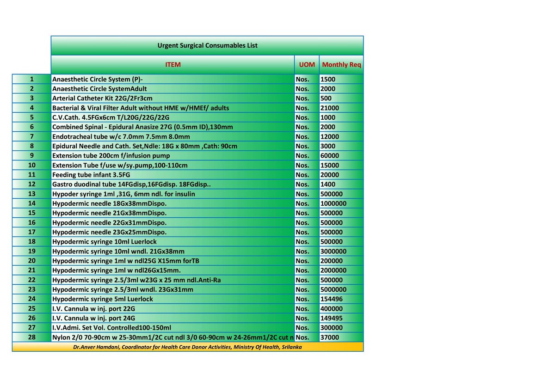Select the ITEM column header

(173, 65)
